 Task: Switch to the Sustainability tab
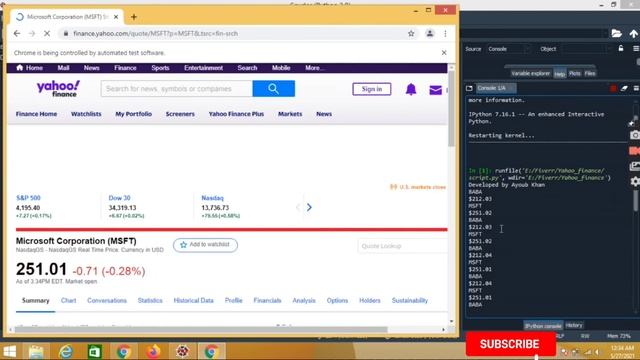(x=410, y=300)
